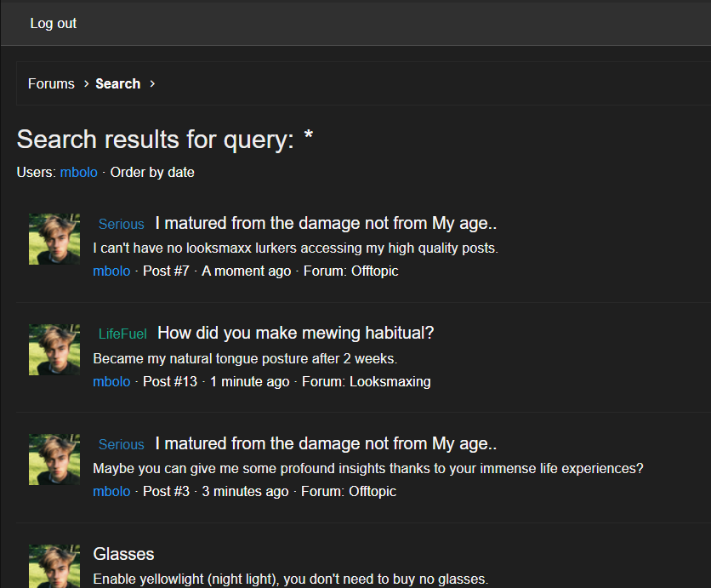Go to Forums breadcrumb
This screenshot has width=711, height=588.
click(51, 84)
